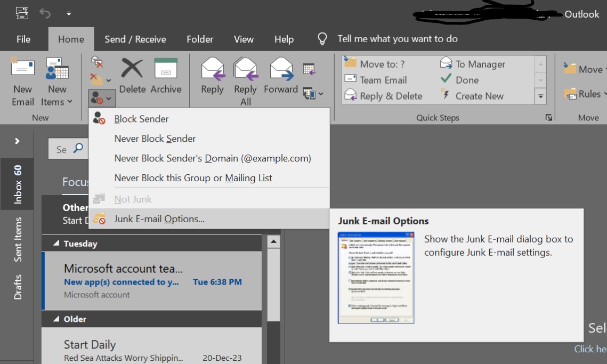The width and height of the screenshot is (607, 364).
Task: Run the Reply & Delete quick step
Action: 383,95
